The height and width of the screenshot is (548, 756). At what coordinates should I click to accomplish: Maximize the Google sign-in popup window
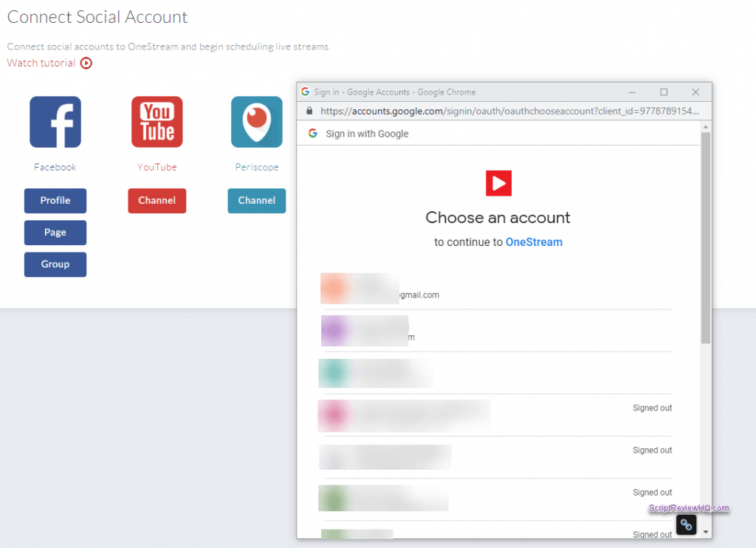click(664, 92)
